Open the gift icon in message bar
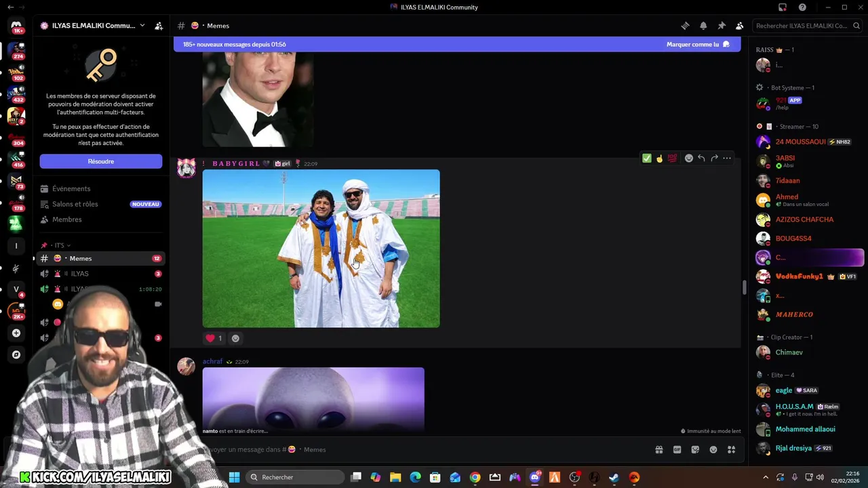Screen dimensions: 868x488 [658, 449]
